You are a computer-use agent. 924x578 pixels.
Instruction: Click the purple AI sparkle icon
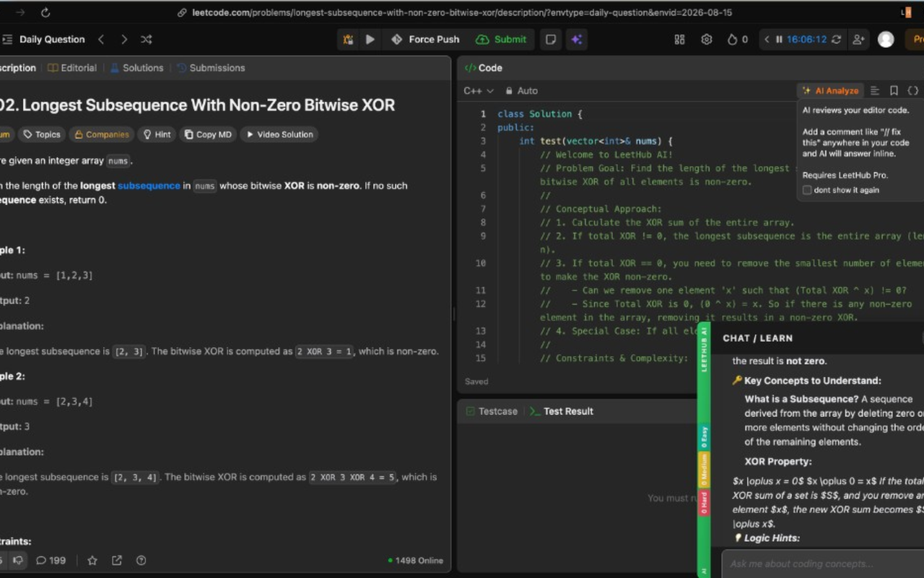(x=576, y=40)
